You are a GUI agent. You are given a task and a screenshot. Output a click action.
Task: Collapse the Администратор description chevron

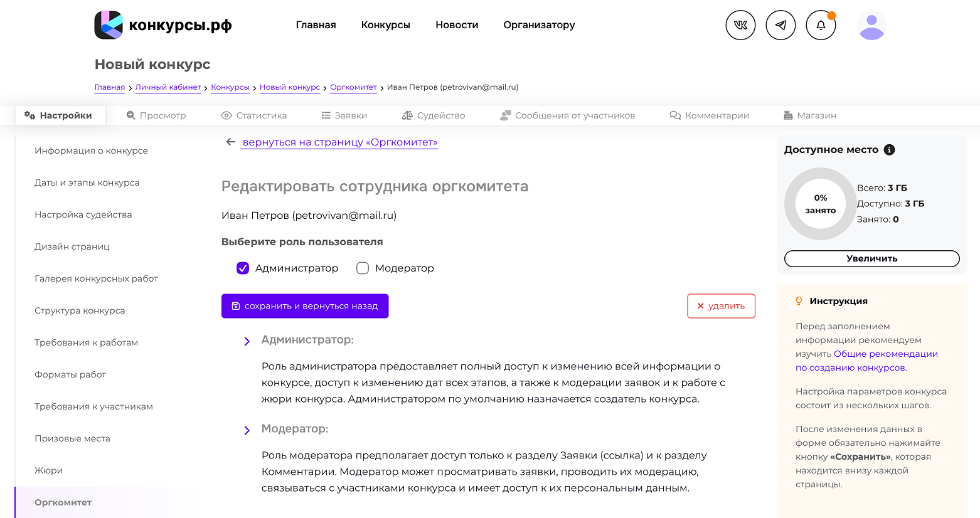pos(247,341)
